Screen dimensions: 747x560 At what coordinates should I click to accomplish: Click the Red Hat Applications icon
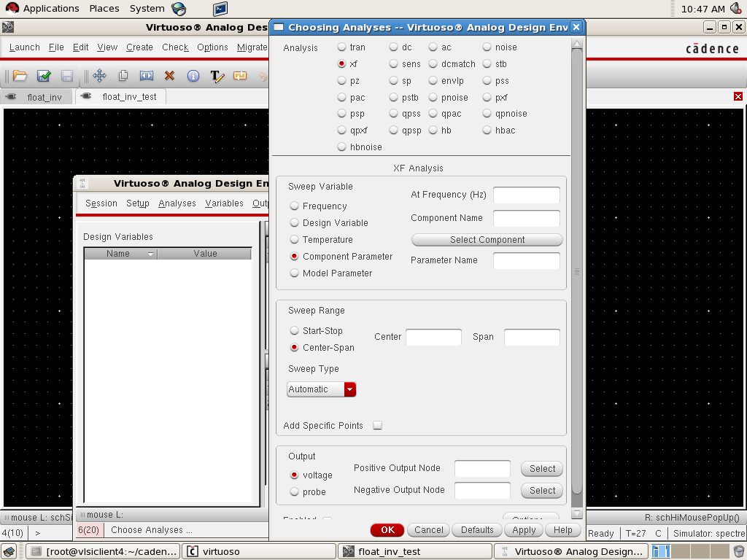click(x=12, y=8)
